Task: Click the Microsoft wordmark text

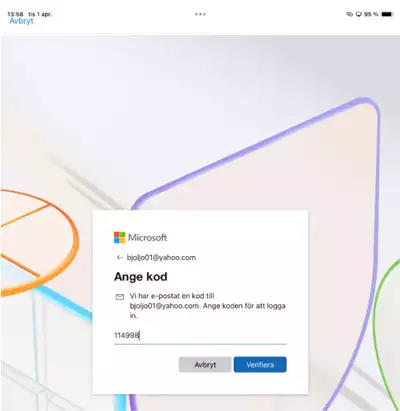Action: (147, 238)
